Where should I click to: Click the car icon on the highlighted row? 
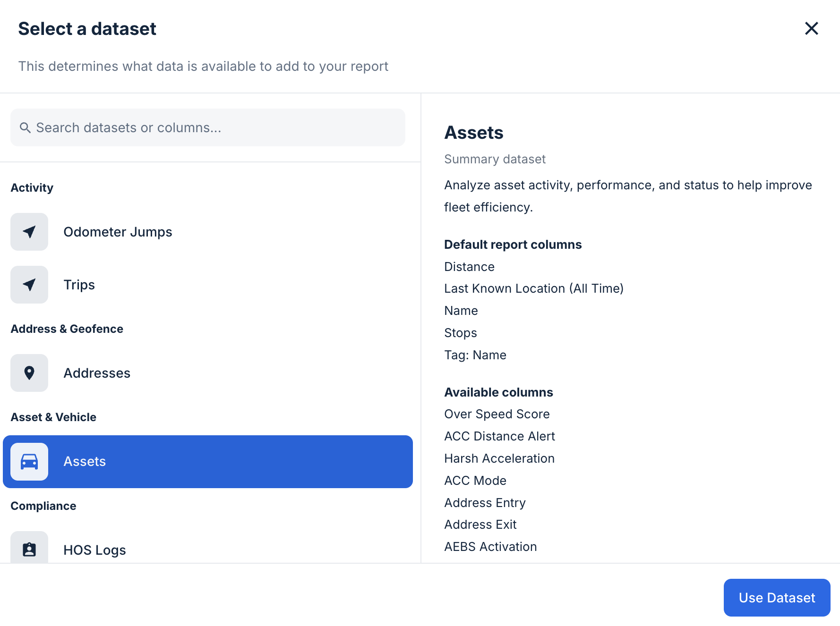coord(29,462)
